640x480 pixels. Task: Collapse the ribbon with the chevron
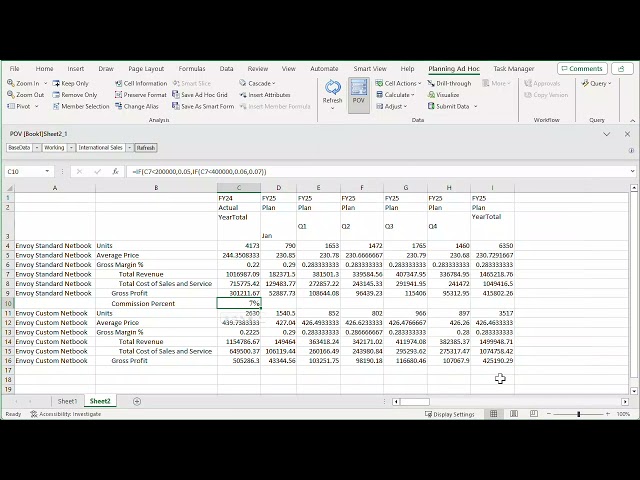point(632,120)
